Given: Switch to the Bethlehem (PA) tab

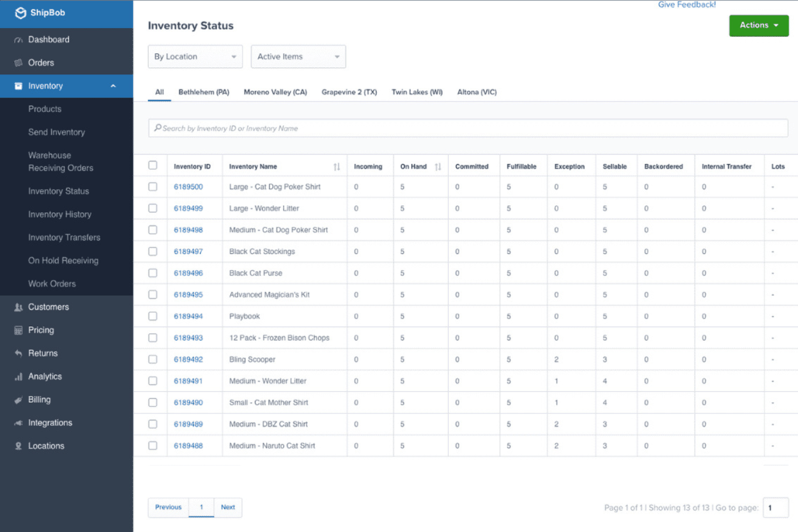Looking at the screenshot, I should tap(204, 92).
